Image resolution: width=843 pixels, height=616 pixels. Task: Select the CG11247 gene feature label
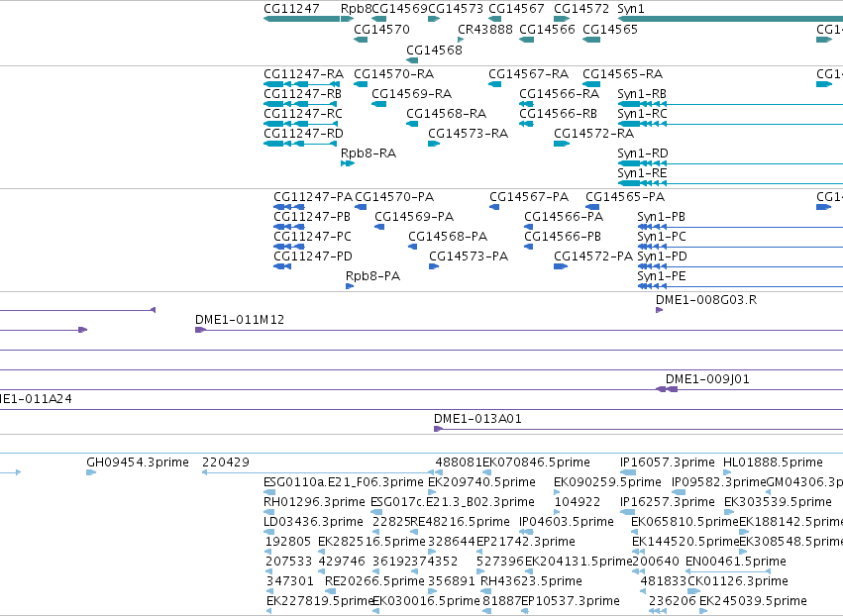[291, 9]
